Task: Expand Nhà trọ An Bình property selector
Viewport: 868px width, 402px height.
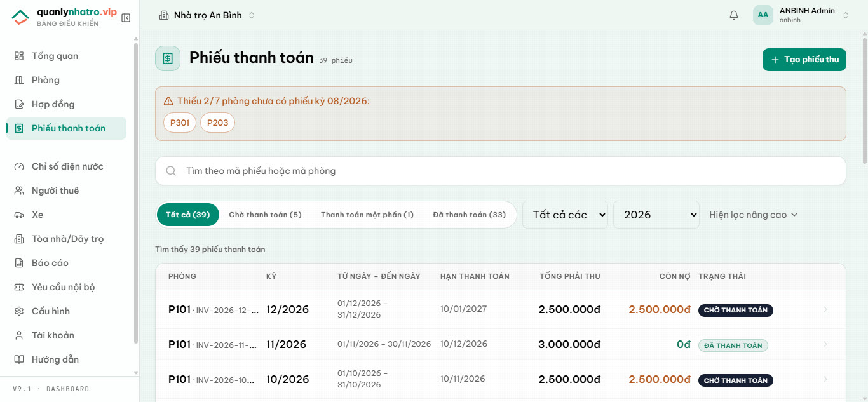Action: click(x=207, y=15)
